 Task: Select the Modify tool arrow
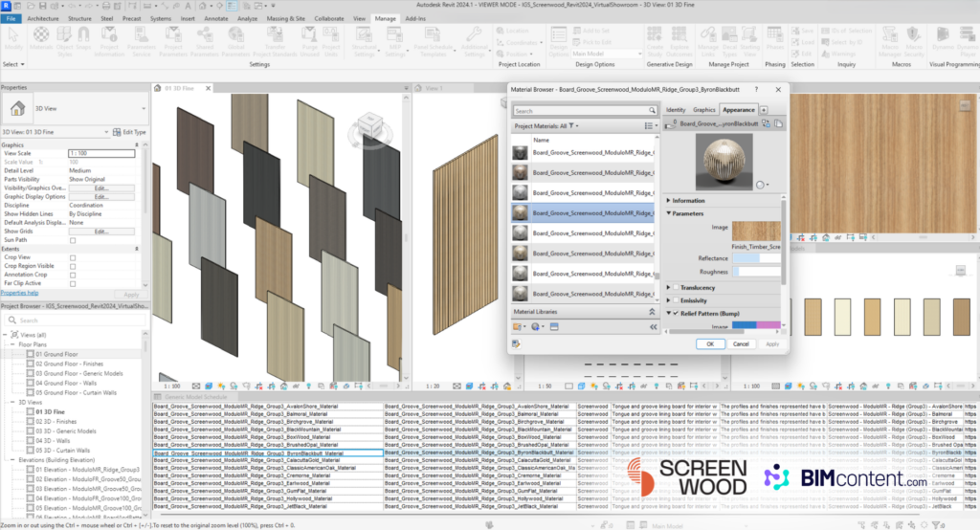[x=13, y=34]
